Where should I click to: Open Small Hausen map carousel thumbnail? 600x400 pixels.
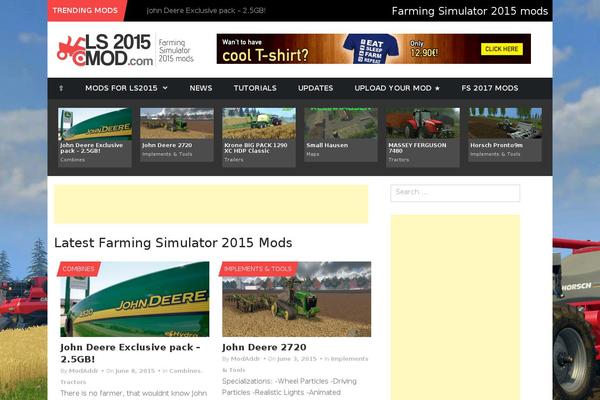pos(341,124)
